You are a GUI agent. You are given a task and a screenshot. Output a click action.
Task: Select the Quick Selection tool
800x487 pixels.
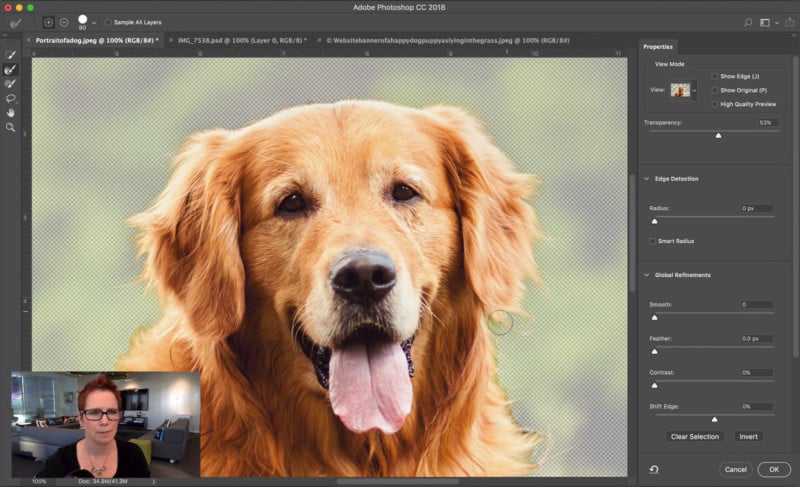10,55
